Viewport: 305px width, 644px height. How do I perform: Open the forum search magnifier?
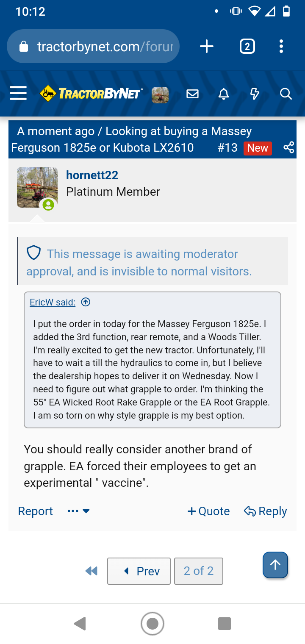point(286,94)
